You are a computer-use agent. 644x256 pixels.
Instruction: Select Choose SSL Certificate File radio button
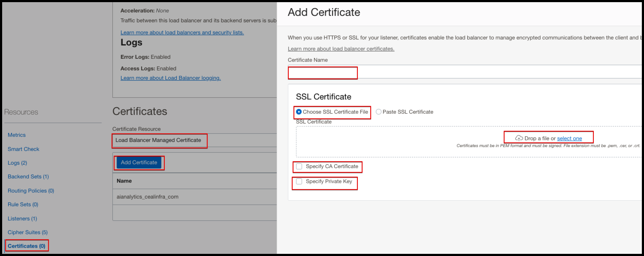tap(299, 112)
